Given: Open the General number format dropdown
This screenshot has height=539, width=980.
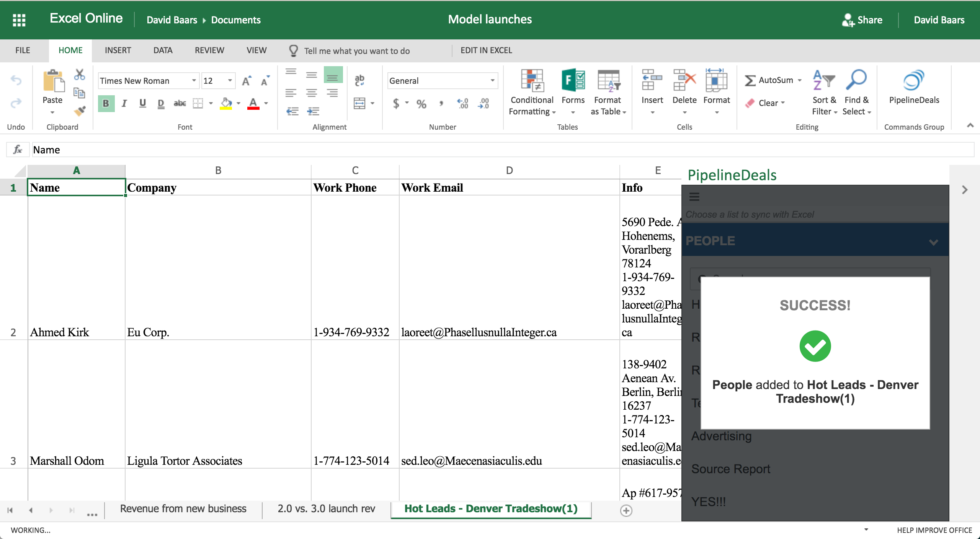Looking at the screenshot, I should [492, 81].
